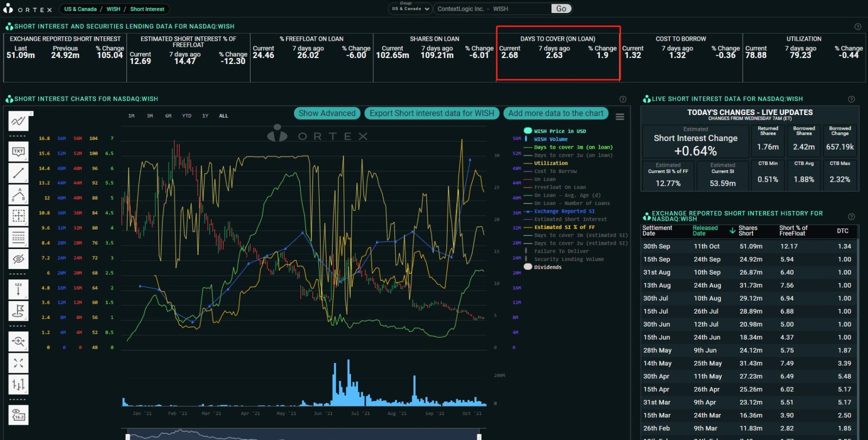
Task: Click the ORTEX logo
Action: pyautogui.click(x=28, y=9)
